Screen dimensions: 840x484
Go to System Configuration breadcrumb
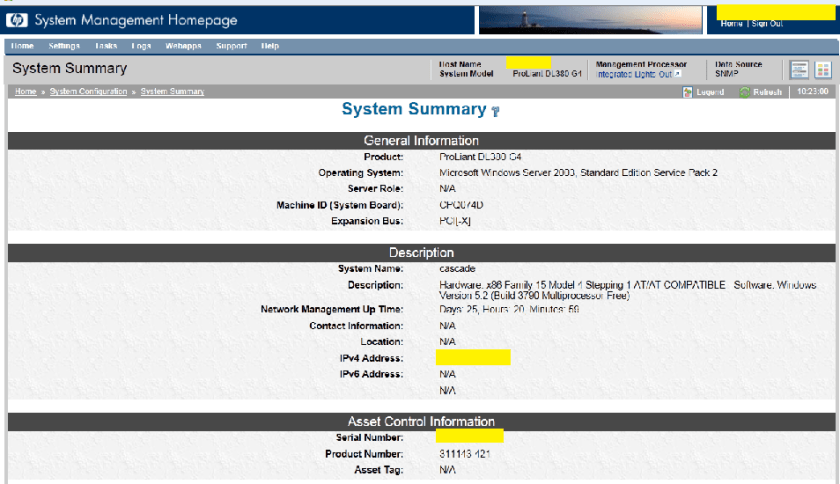coord(90,92)
